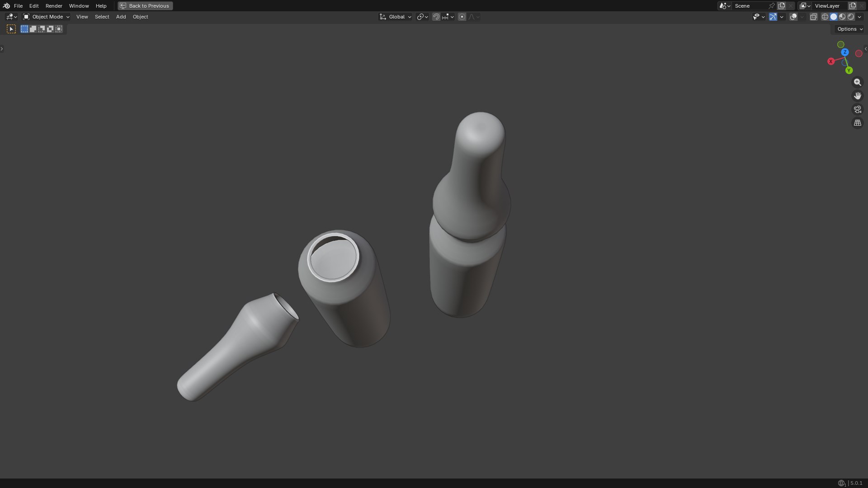Choose Extend Selection mode icon
This screenshot has height=488, width=868.
33,29
